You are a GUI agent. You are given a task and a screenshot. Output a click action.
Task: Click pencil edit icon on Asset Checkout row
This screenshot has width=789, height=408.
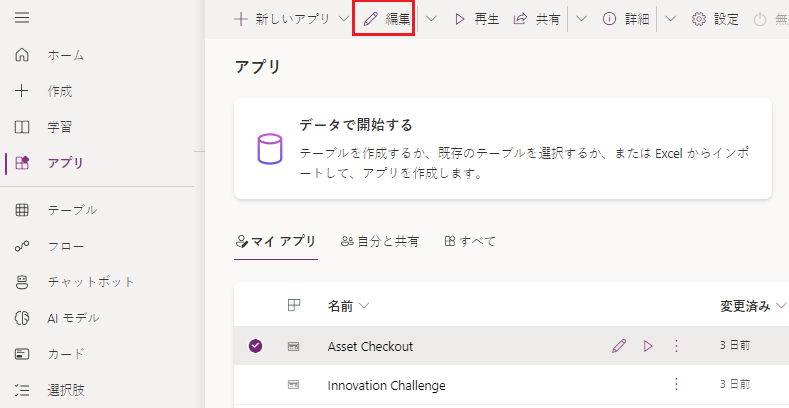click(619, 346)
